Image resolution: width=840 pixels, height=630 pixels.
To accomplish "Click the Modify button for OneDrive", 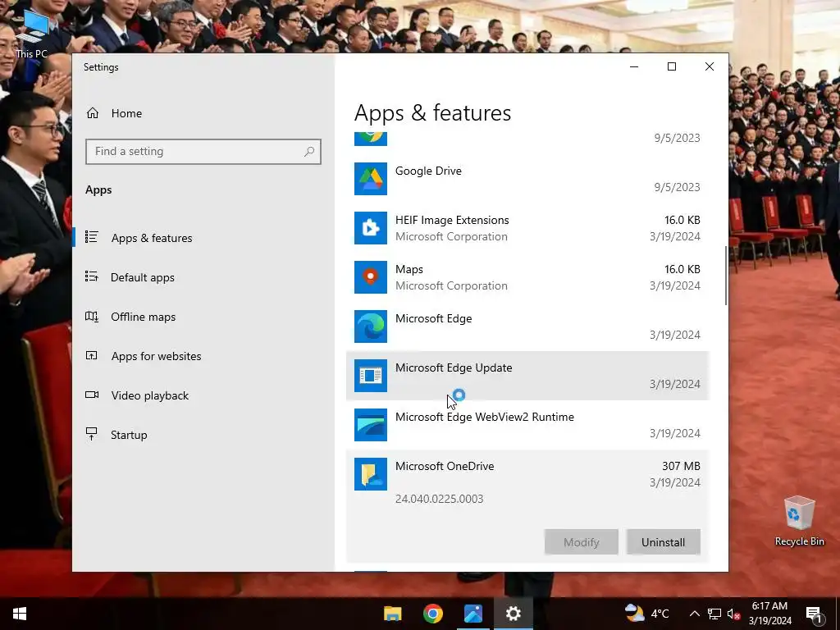I will (582, 542).
